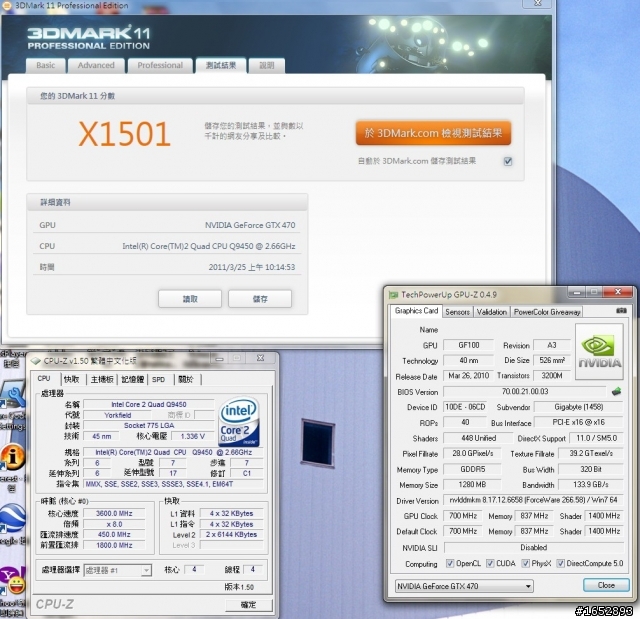Toggle auto-save results to 3DMark.com checkbox
This screenshot has height=619, width=640.
click(x=508, y=161)
